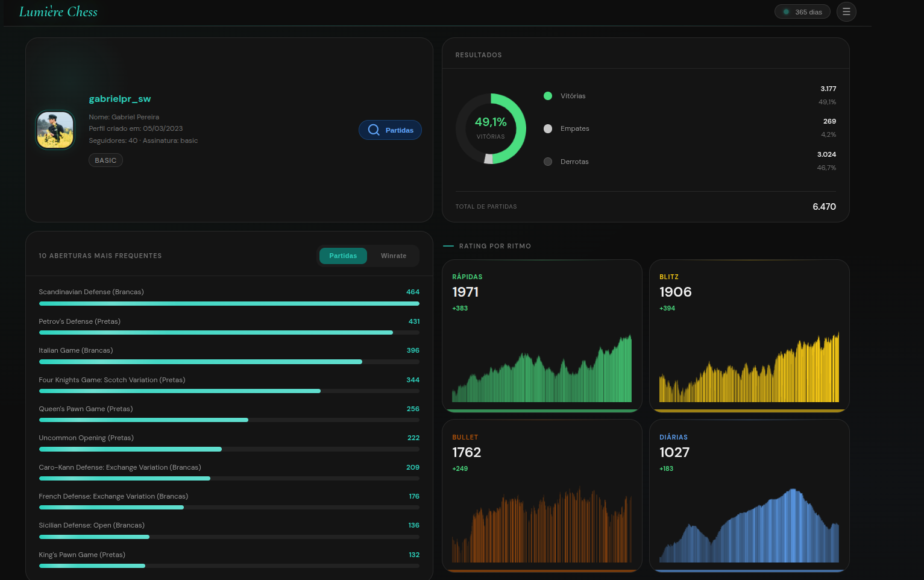Click the Bullet rating 1762
This screenshot has height=580, width=924.
point(467,452)
